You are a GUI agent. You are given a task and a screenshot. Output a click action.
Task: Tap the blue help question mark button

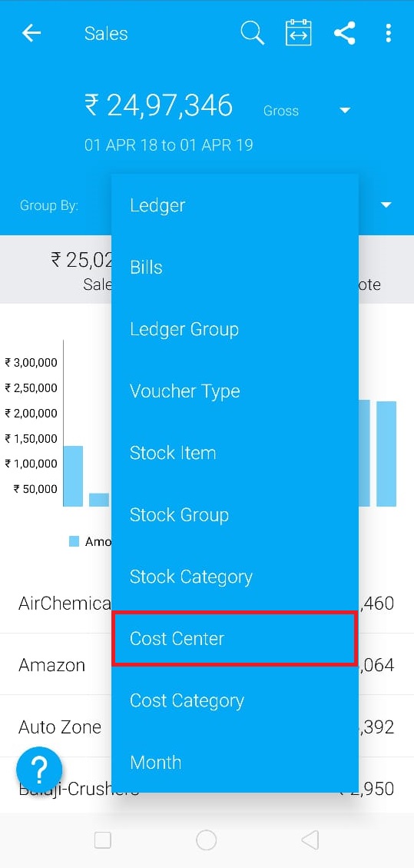pyautogui.click(x=39, y=769)
